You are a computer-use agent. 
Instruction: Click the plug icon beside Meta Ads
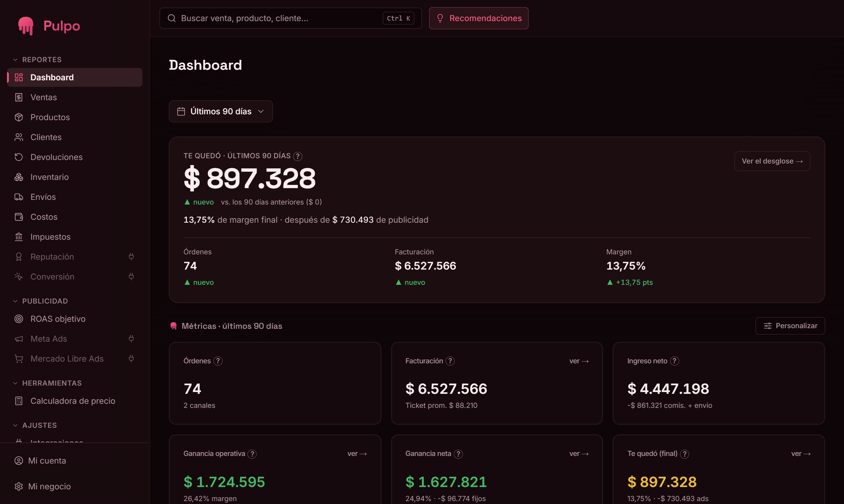click(131, 339)
